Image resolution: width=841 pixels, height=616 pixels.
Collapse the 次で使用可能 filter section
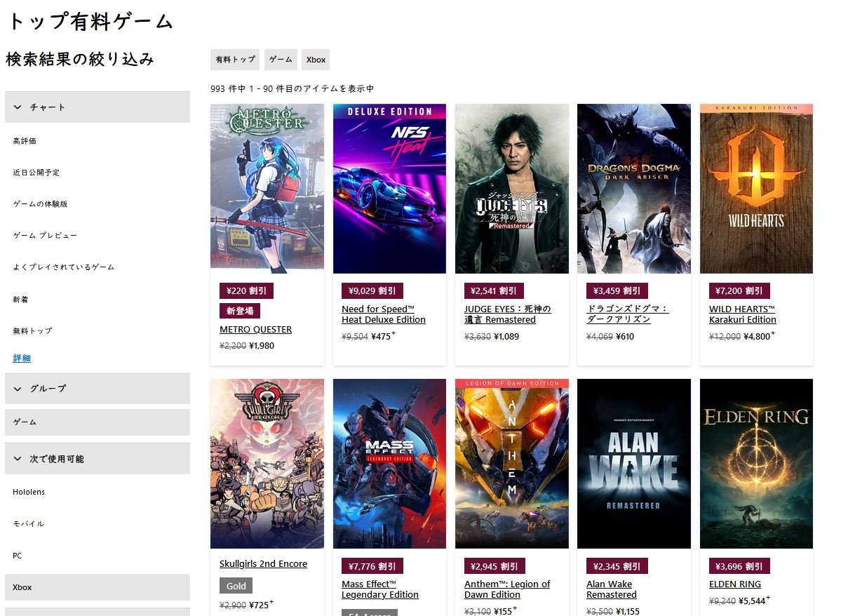97,459
